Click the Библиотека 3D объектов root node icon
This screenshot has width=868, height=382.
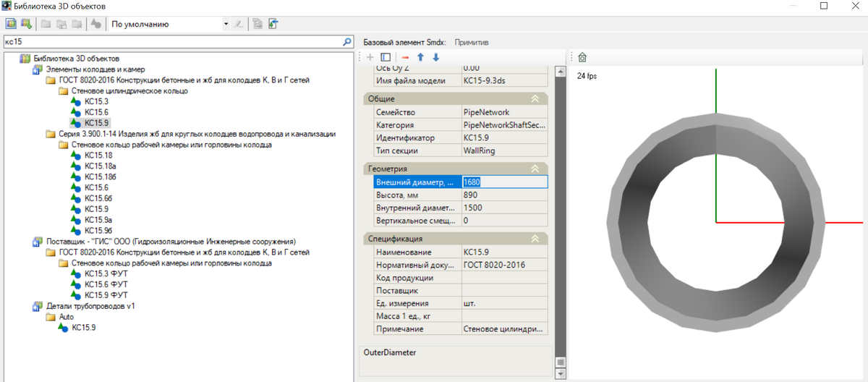coord(25,59)
